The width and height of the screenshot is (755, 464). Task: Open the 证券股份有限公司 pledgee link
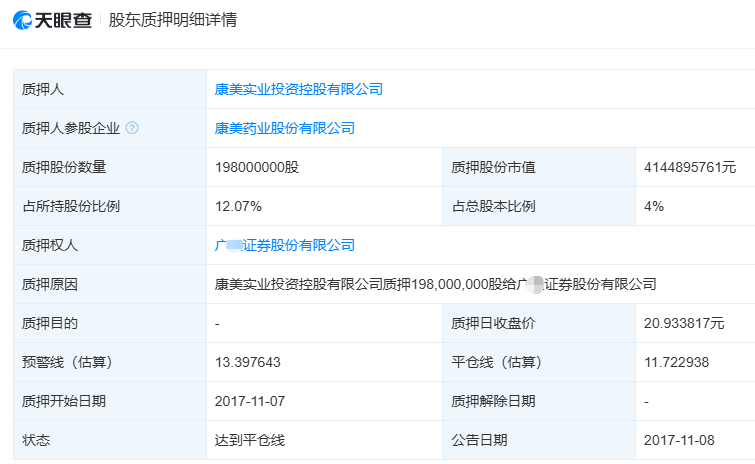(x=285, y=245)
